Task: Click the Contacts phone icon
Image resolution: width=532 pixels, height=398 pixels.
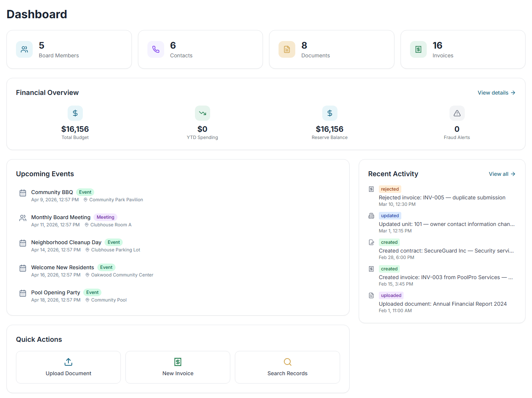Action: click(x=156, y=49)
